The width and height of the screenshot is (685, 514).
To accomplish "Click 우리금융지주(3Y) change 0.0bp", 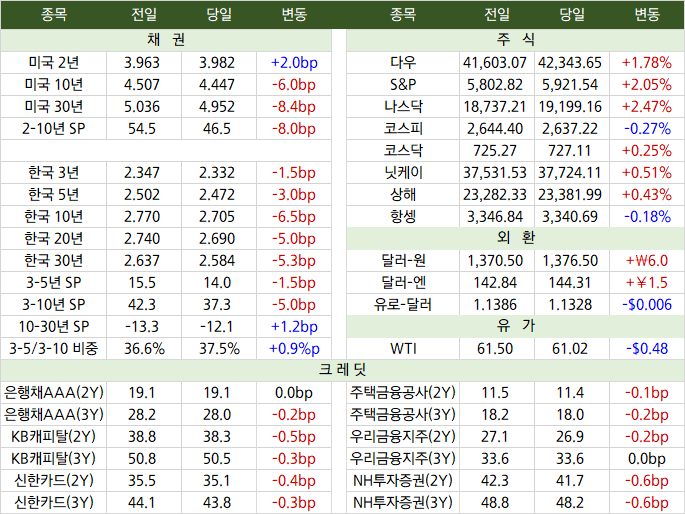I will 647,459.
